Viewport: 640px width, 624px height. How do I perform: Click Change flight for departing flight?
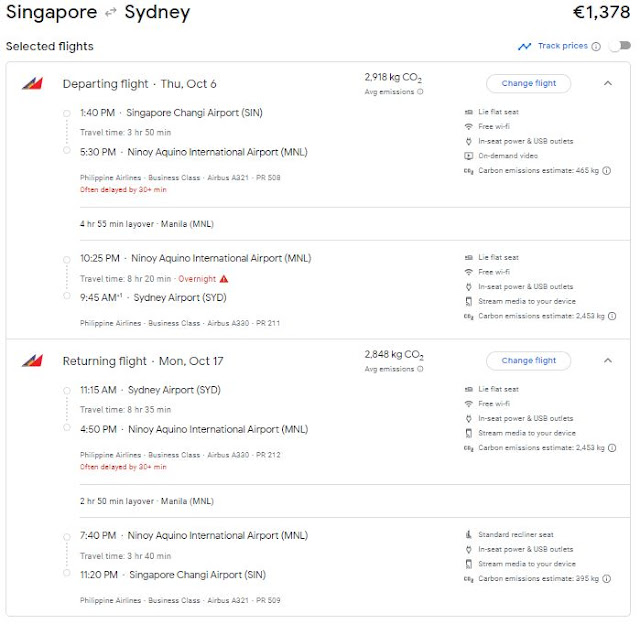528,83
